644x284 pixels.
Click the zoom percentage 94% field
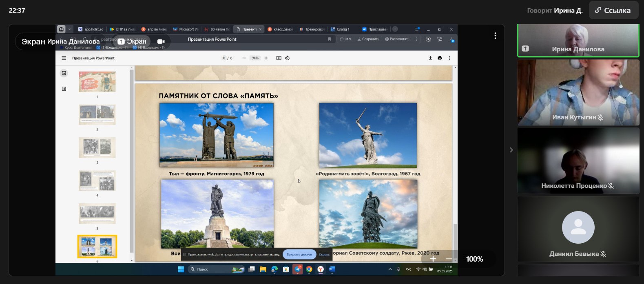tap(255, 58)
